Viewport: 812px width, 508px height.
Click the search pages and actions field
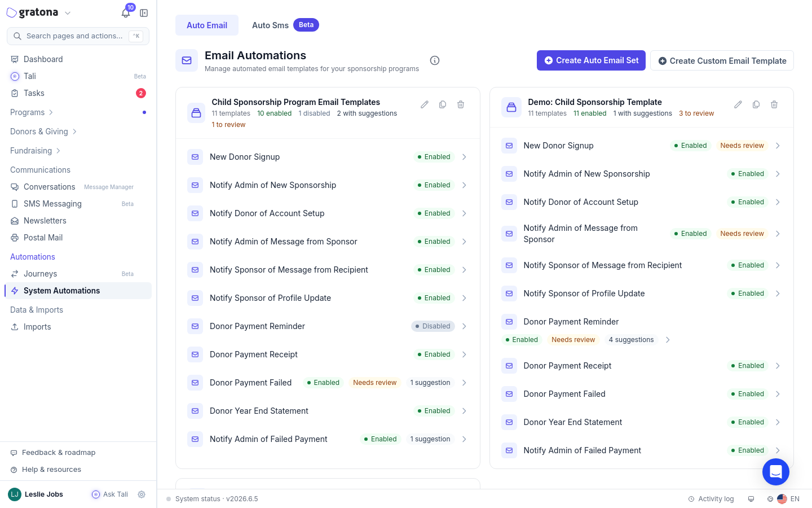click(78, 36)
